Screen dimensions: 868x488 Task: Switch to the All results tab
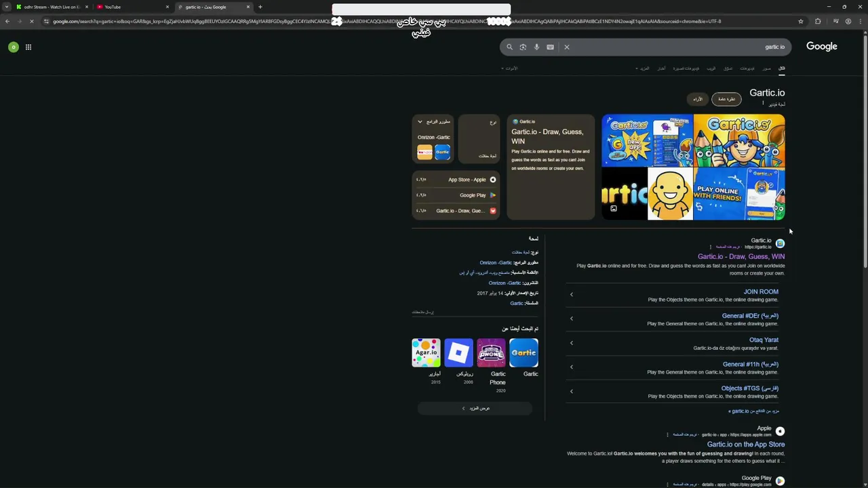(x=781, y=68)
